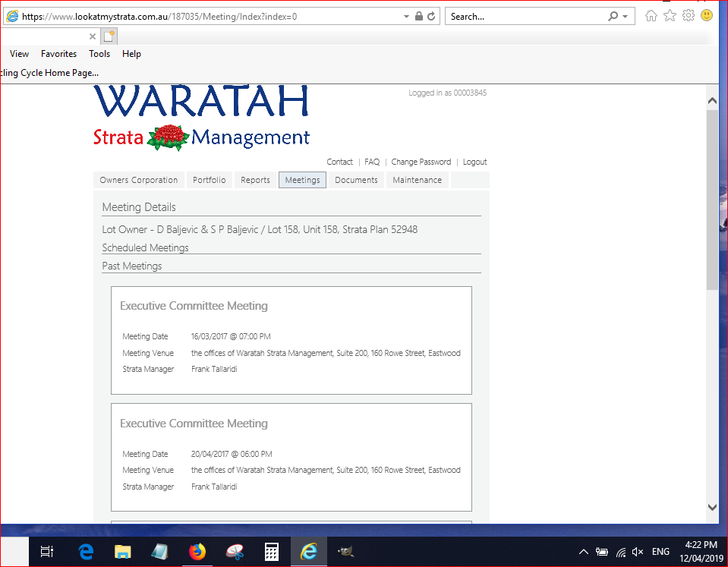Open the Favorites star icon
728x567 pixels.
[670, 16]
